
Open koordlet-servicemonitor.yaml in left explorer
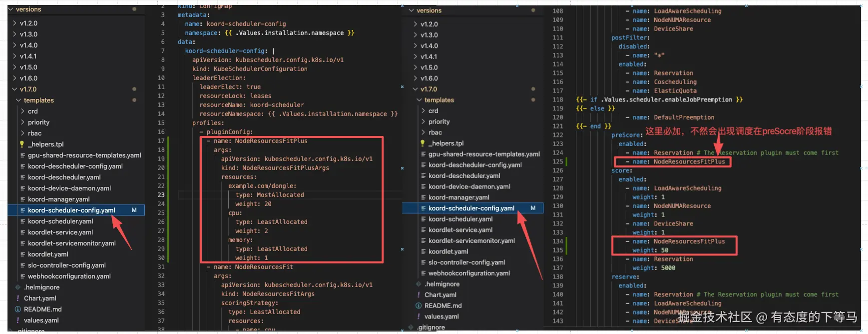click(72, 243)
